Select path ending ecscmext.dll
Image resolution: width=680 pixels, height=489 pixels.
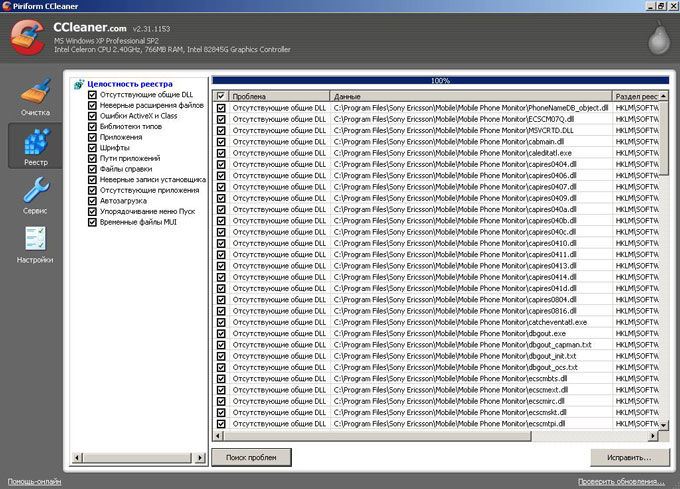(451, 390)
